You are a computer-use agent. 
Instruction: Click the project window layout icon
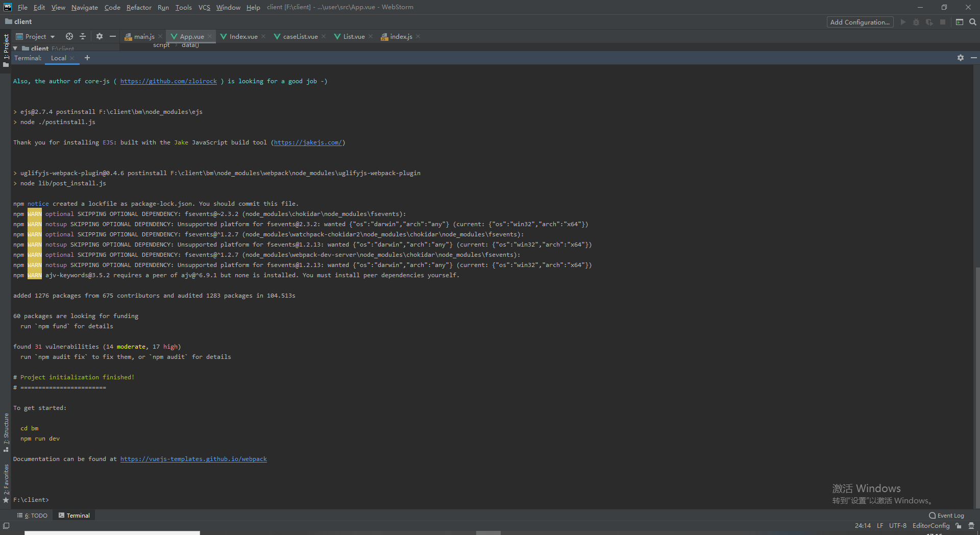point(960,22)
